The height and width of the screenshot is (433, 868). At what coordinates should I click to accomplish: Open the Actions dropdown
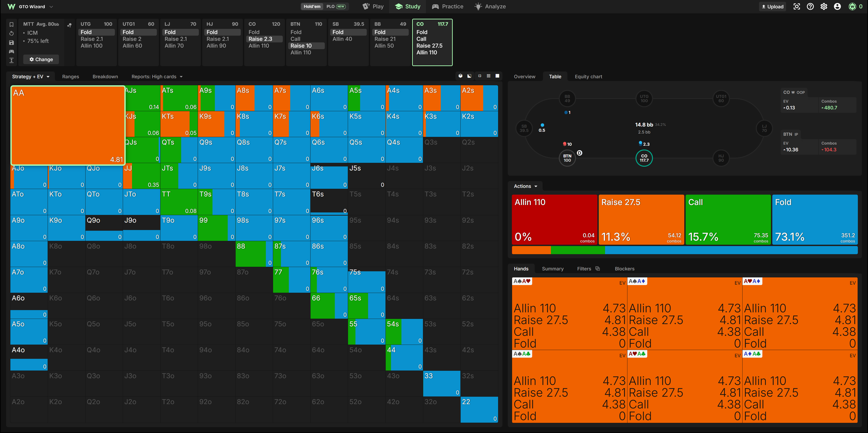click(x=525, y=186)
